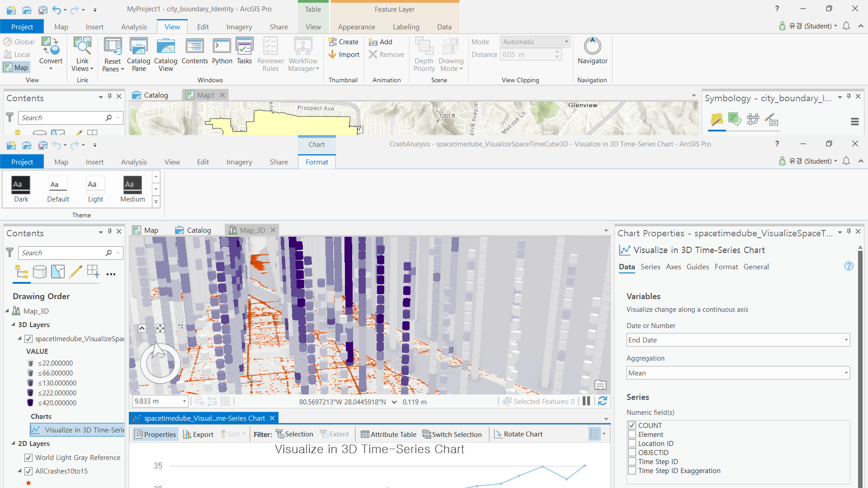This screenshot has width=868, height=488.
Task: Export the chart
Action: (x=198, y=434)
